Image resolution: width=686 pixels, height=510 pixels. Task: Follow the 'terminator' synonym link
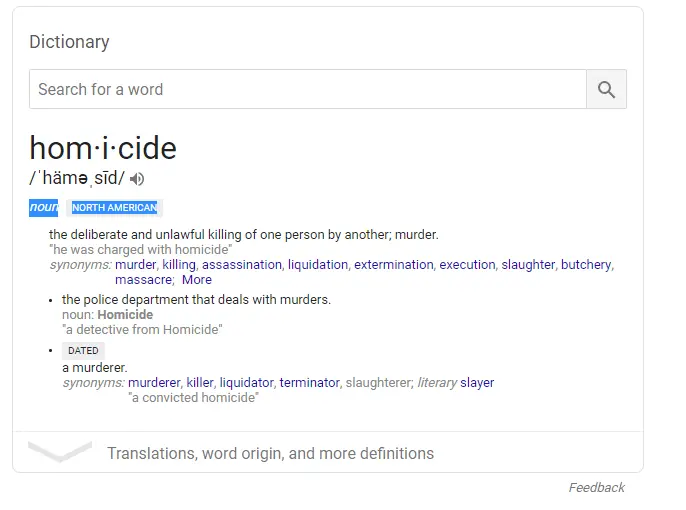[x=309, y=383]
